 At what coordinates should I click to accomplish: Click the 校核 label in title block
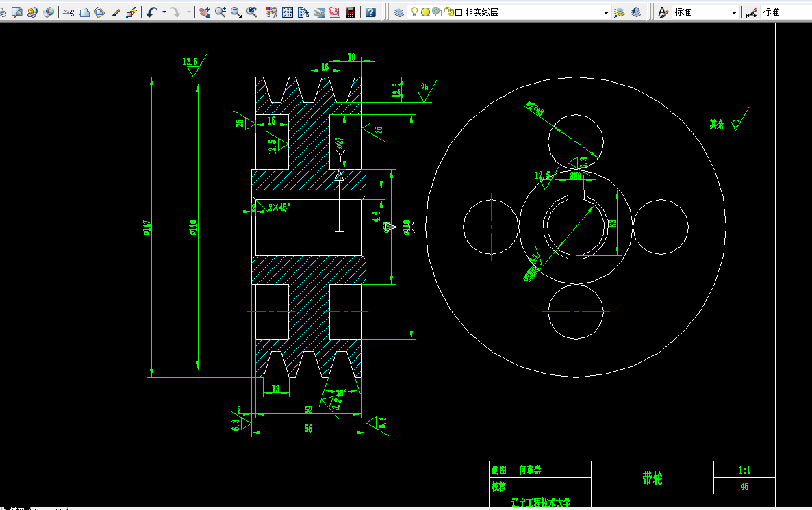pos(498,486)
